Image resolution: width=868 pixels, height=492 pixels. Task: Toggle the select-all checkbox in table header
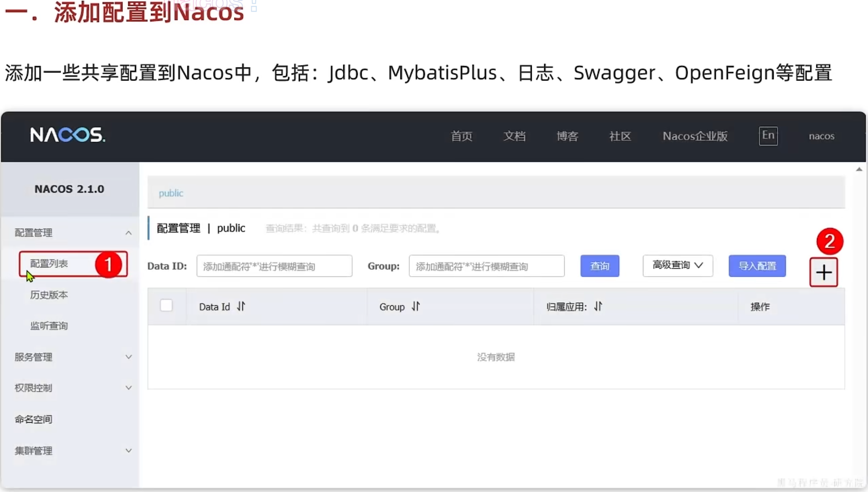point(166,306)
